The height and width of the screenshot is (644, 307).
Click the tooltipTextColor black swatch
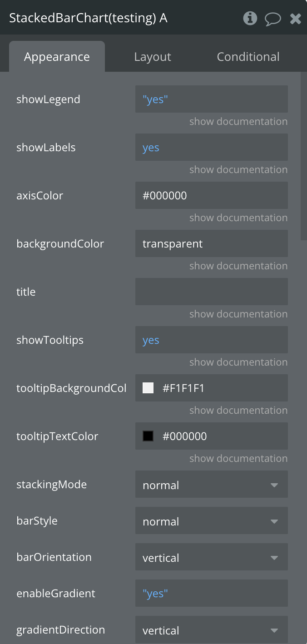click(148, 436)
